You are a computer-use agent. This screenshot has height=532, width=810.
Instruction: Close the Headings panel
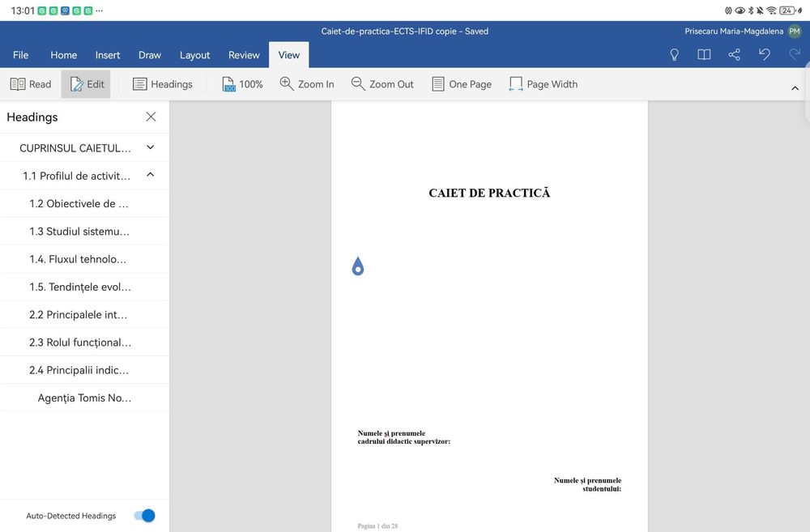click(151, 117)
